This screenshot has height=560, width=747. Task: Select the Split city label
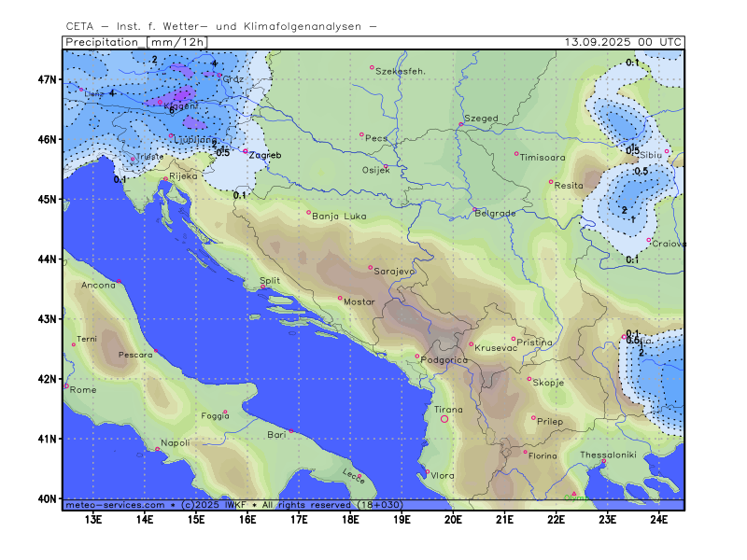(270, 281)
